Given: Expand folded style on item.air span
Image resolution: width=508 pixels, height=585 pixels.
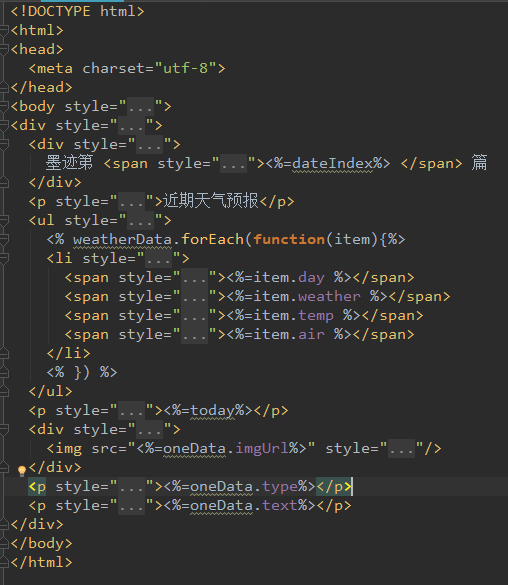Looking at the screenshot, I should point(194,335).
